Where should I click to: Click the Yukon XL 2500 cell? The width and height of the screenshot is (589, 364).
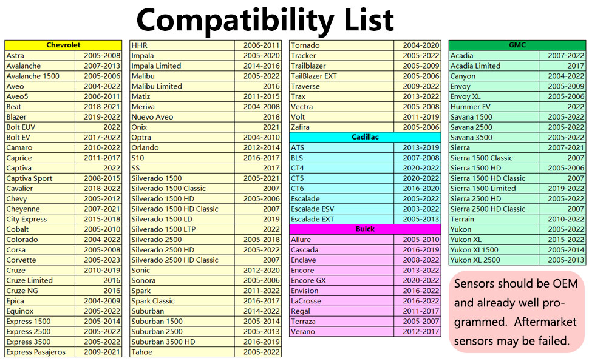pyautogui.click(x=494, y=260)
